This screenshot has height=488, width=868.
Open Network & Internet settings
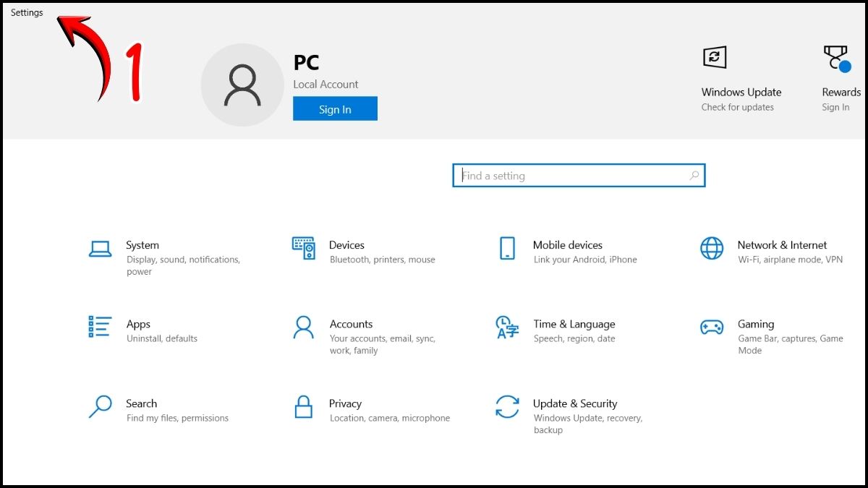781,245
